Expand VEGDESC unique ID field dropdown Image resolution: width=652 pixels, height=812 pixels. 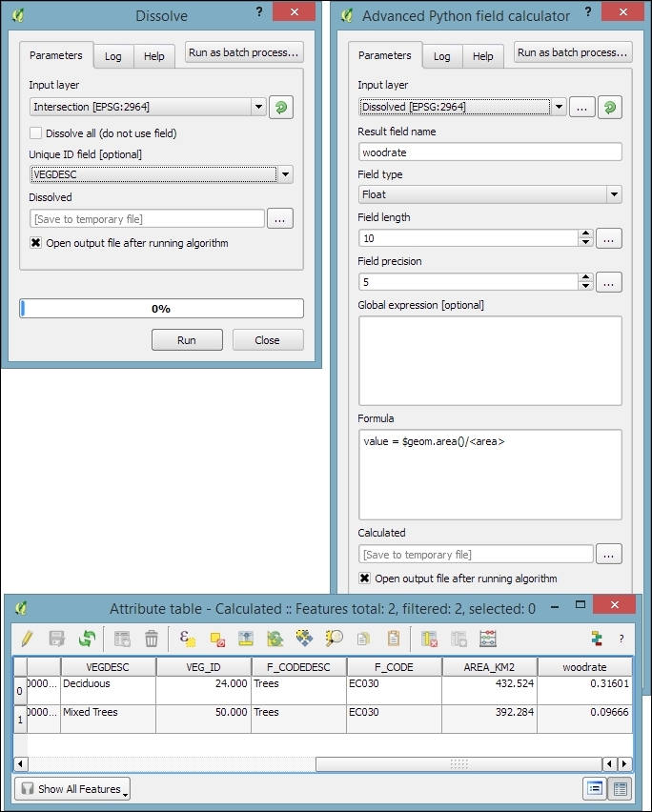[x=162, y=174]
